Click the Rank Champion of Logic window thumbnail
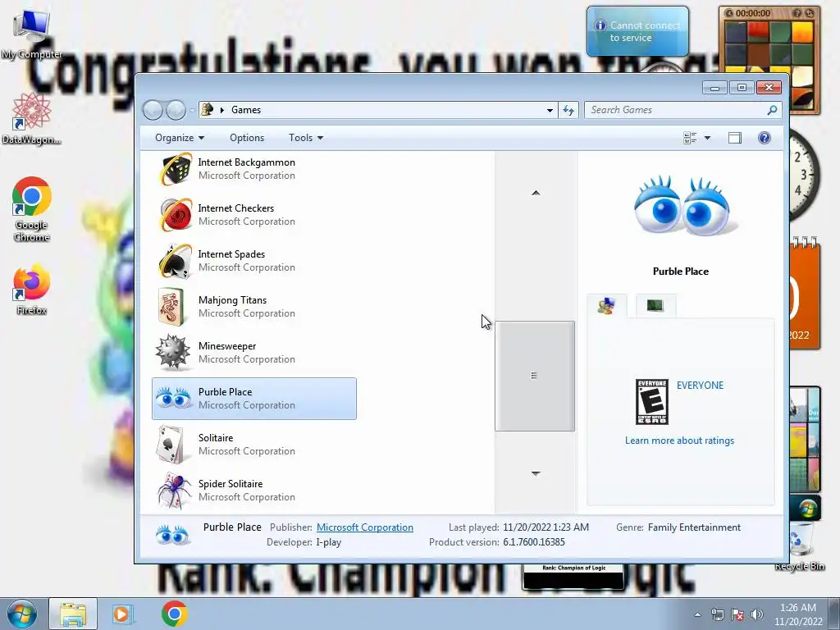 click(573, 576)
